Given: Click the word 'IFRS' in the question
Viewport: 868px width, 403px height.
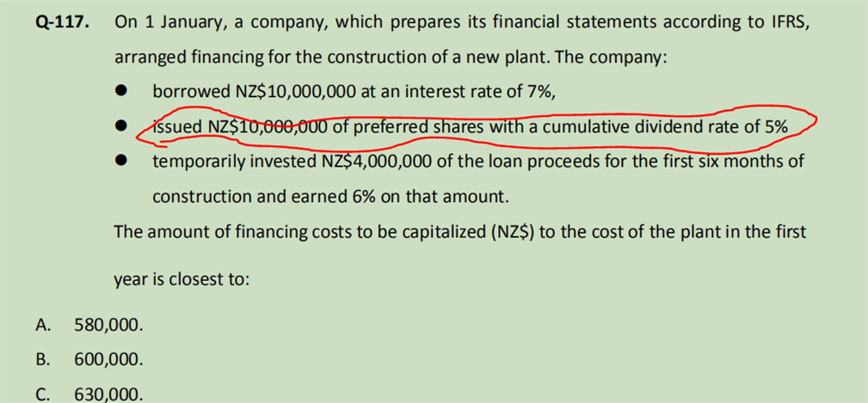Looking at the screenshot, I should coord(788,22).
